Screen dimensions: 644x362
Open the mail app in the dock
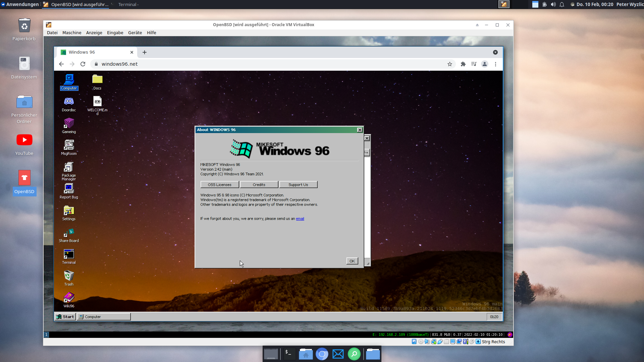(x=338, y=354)
